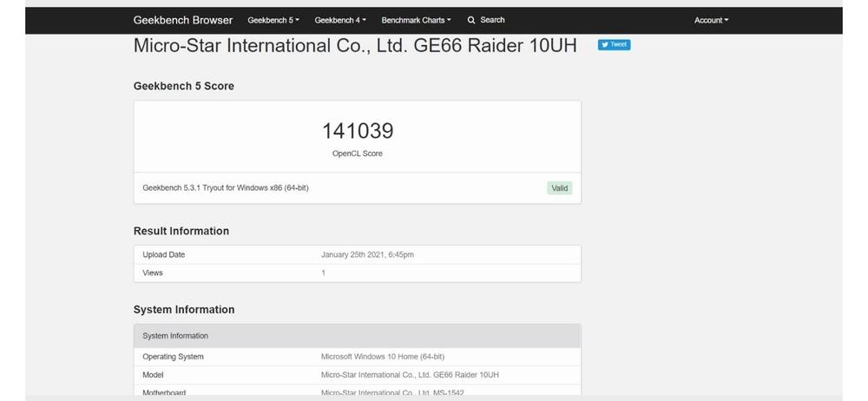Click the January 25th 2021 upload date

pos(367,255)
